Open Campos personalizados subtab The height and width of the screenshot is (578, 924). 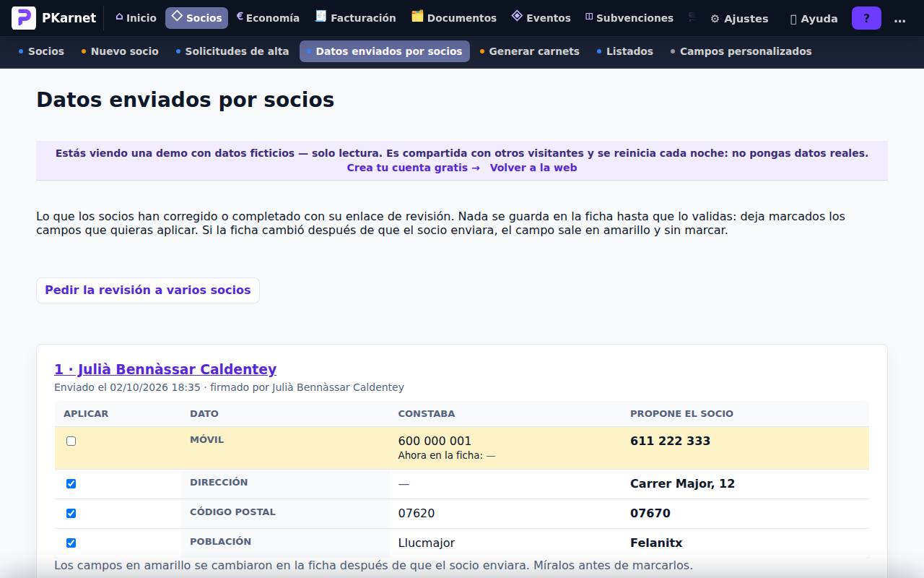coord(741,51)
